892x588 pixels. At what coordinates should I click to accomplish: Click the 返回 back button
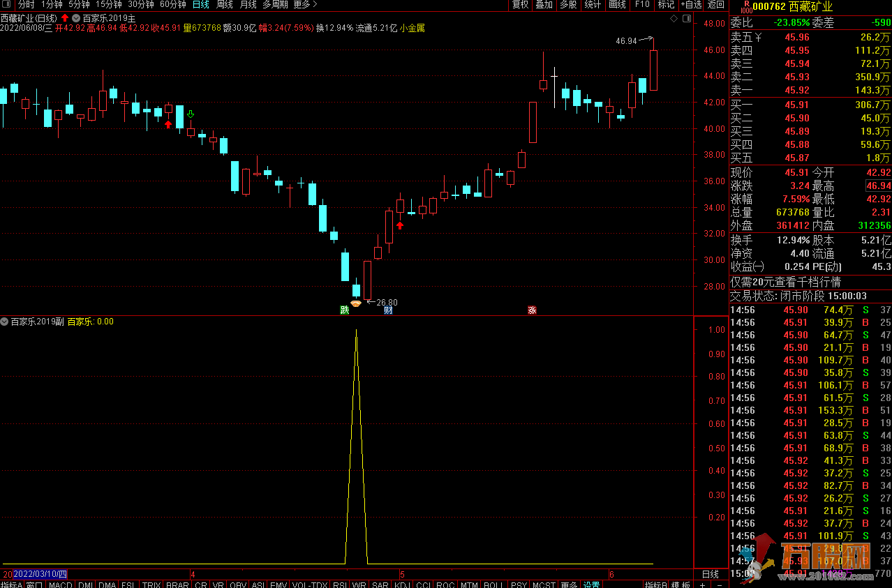coord(716,5)
